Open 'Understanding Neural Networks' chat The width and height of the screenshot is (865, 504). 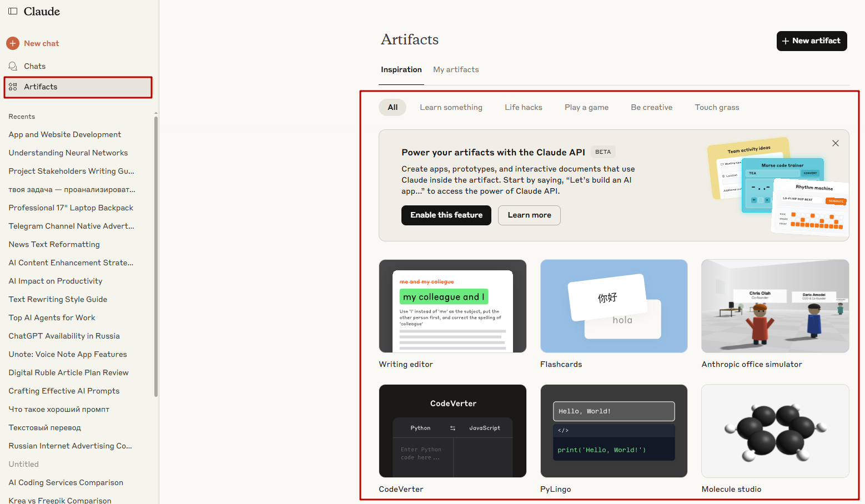pyautogui.click(x=68, y=153)
